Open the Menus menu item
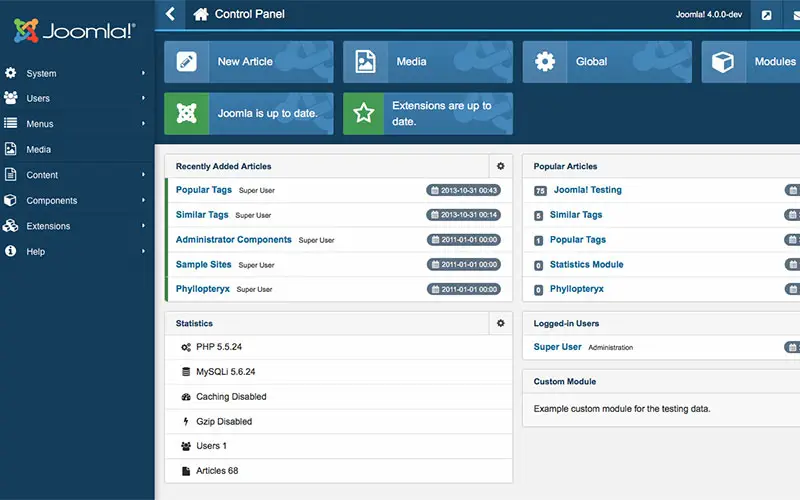 point(77,123)
